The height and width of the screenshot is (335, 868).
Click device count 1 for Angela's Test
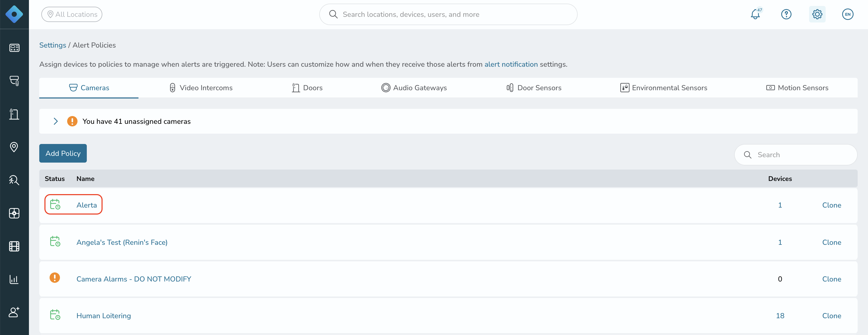[x=780, y=242]
